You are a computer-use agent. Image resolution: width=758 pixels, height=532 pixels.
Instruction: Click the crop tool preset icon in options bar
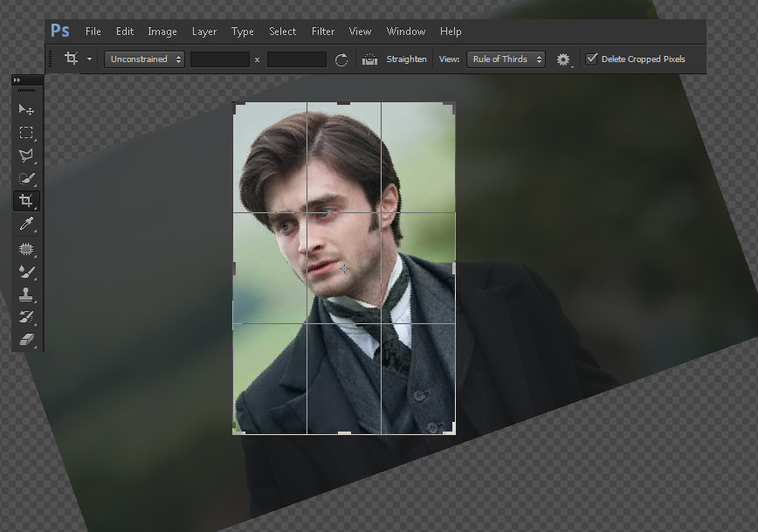pos(72,59)
